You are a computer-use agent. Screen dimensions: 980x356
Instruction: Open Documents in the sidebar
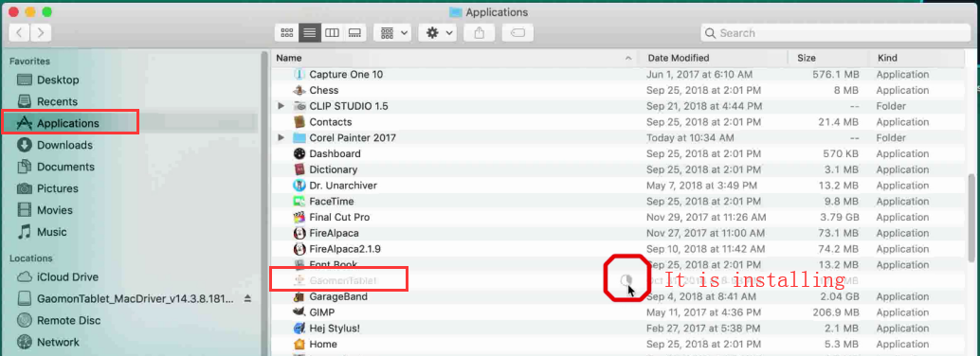pos(65,167)
